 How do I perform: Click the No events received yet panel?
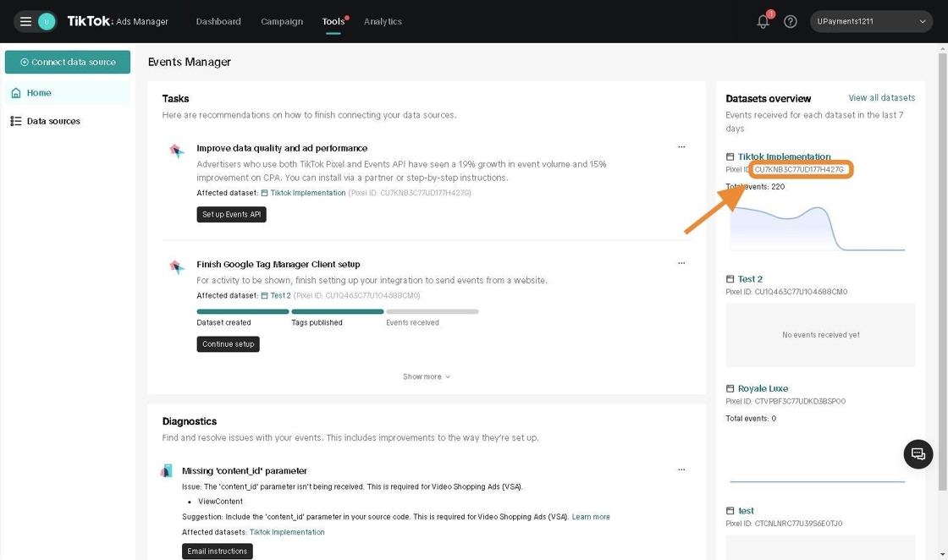pos(820,335)
